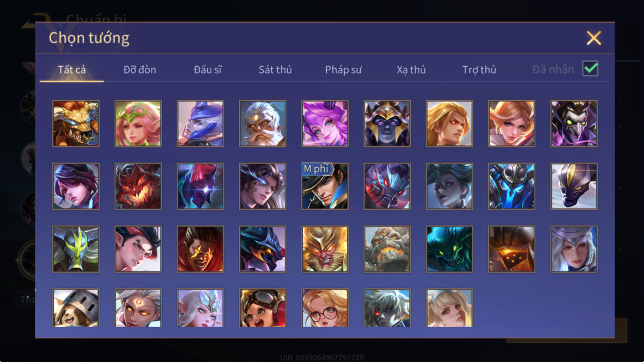644x362 pixels.
Task: Pick the purple-haired horned girl hero
Action: (x=325, y=123)
